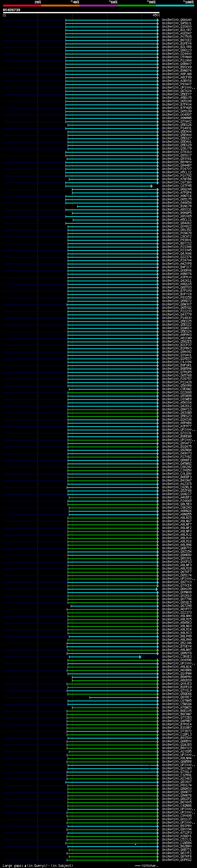
Task: Select the UniRef100_A8CF89 entry
Action: (x=177, y=77)
